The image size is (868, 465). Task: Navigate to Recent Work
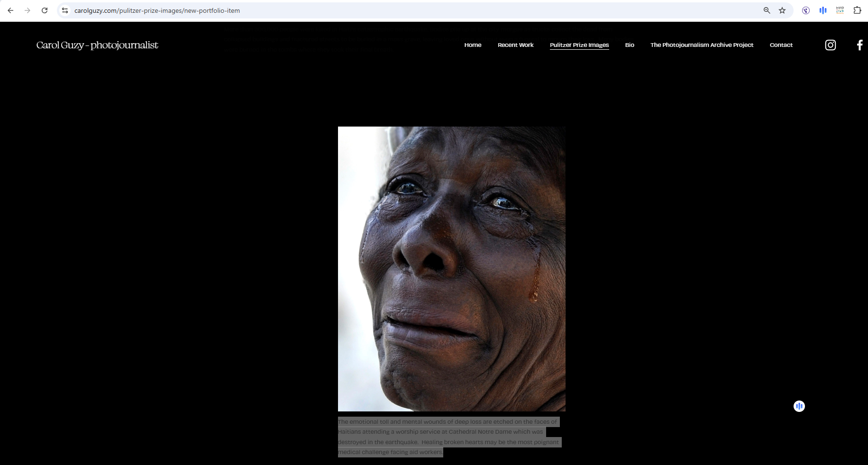515,45
